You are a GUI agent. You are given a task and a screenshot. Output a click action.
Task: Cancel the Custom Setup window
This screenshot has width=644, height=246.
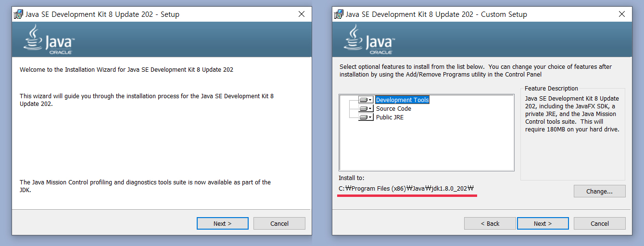pos(599,223)
